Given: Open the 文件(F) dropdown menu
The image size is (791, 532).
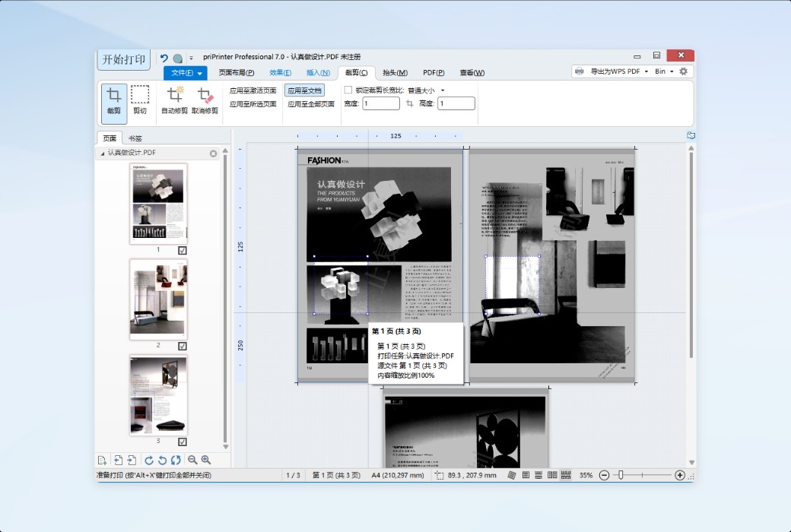Looking at the screenshot, I should pos(185,73).
